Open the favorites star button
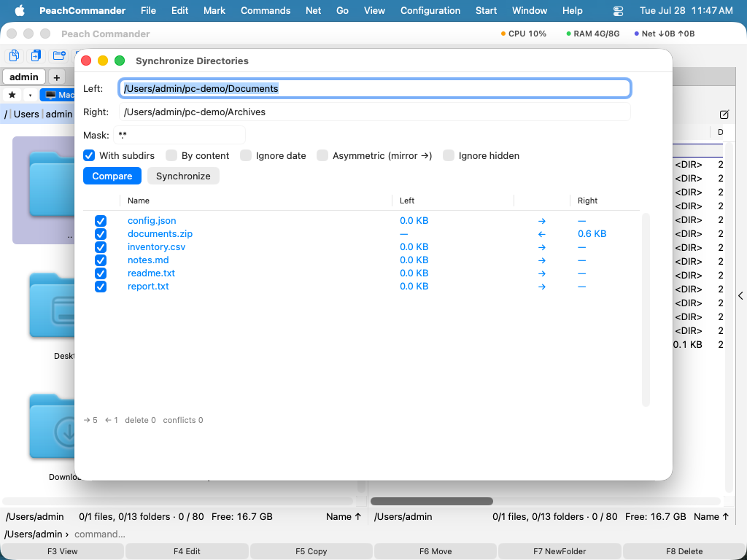This screenshot has height=560, width=747. (x=12, y=95)
